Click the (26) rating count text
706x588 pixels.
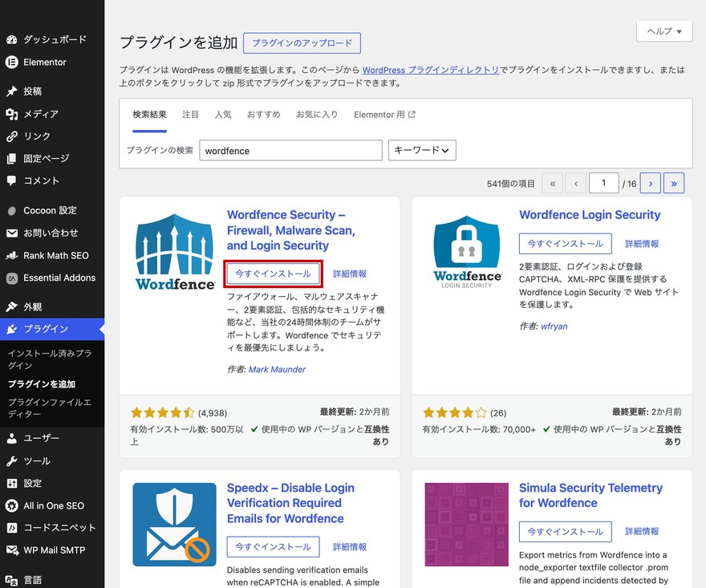tap(498, 413)
